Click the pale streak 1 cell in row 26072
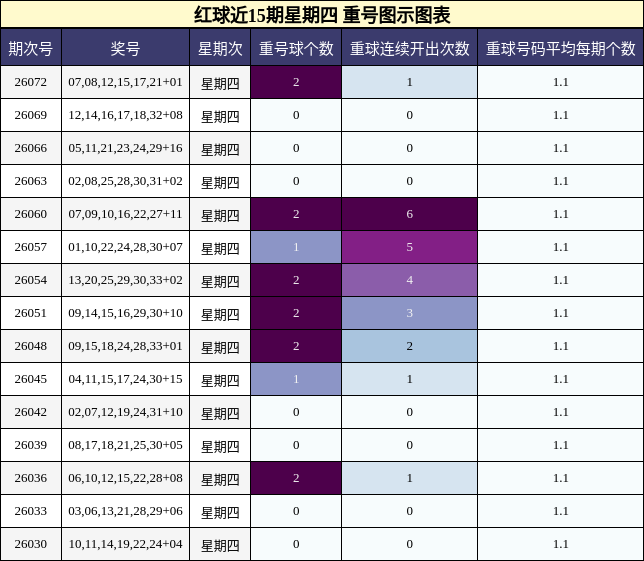The image size is (644, 561). click(409, 82)
